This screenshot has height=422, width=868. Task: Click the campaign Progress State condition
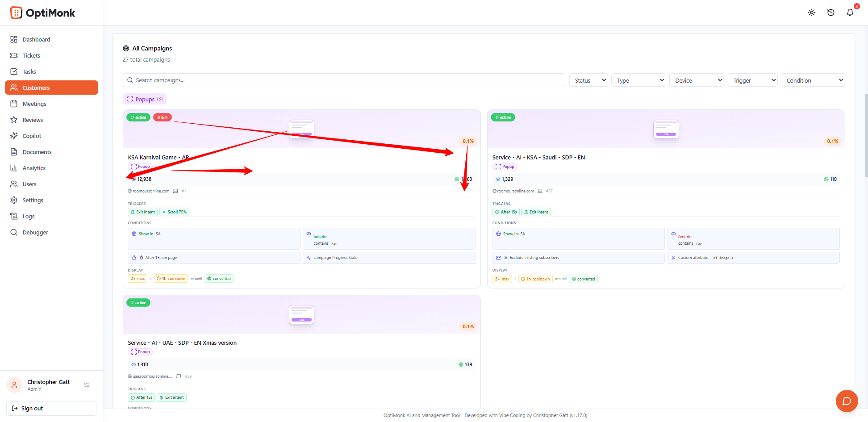389,258
